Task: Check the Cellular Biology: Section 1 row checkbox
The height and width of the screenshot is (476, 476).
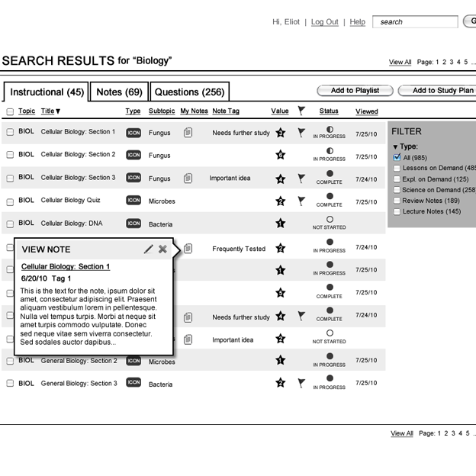Action: tap(10, 133)
